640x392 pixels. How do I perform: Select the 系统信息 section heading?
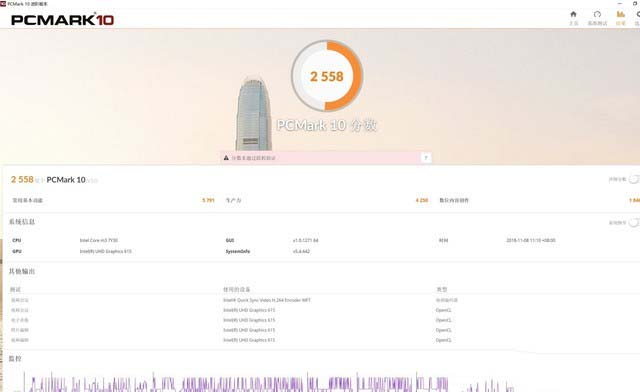(22, 222)
